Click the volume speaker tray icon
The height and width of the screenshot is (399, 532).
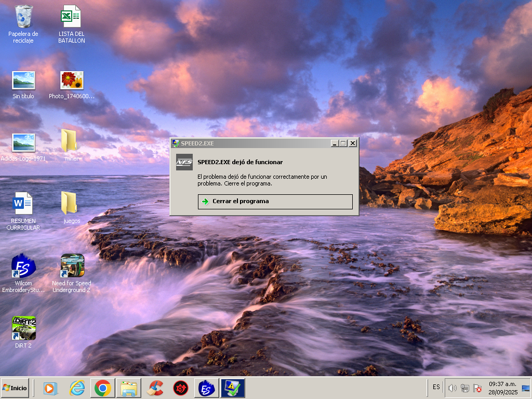click(x=452, y=388)
